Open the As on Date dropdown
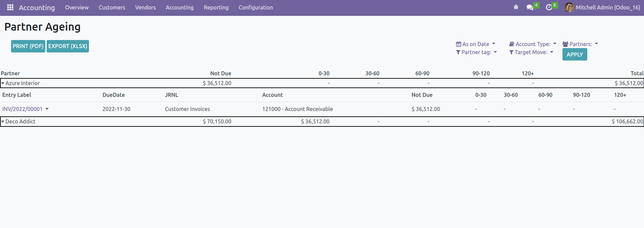The height and width of the screenshot is (228, 644). pos(476,44)
